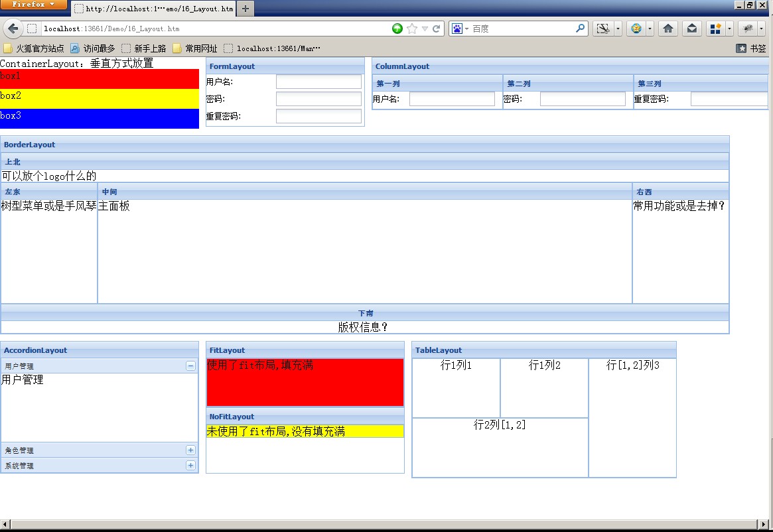Click the yellow NoFitLayout strip
This screenshot has height=532, width=773.
305,431
